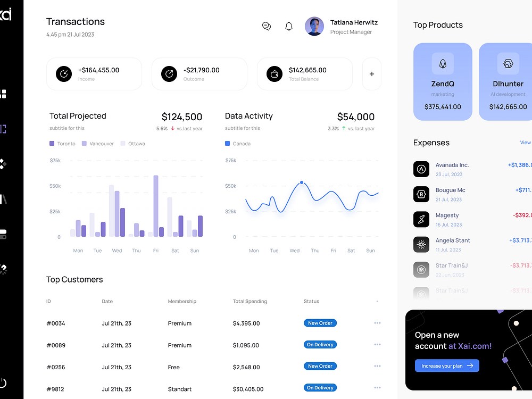
Task: Open the notifications bell
Action: (x=289, y=26)
